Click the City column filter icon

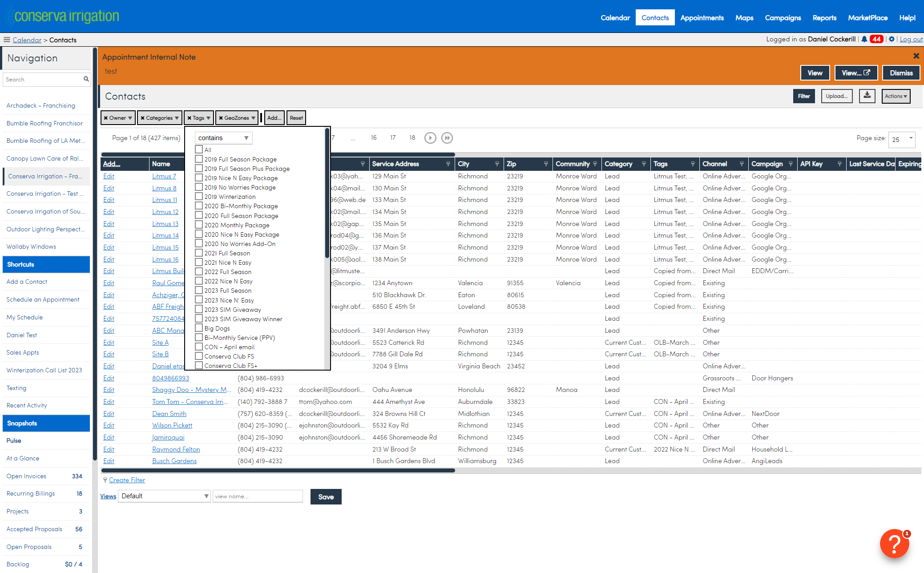click(497, 164)
